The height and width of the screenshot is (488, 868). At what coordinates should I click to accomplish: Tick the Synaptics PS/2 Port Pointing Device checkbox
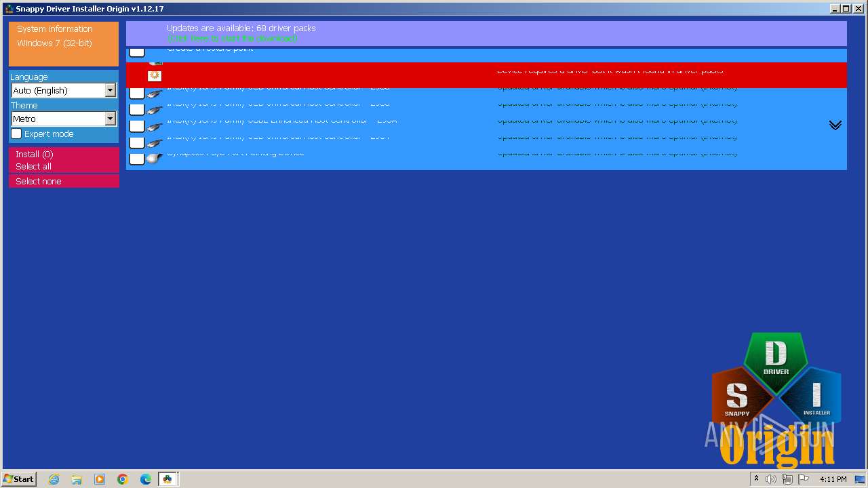coord(137,159)
